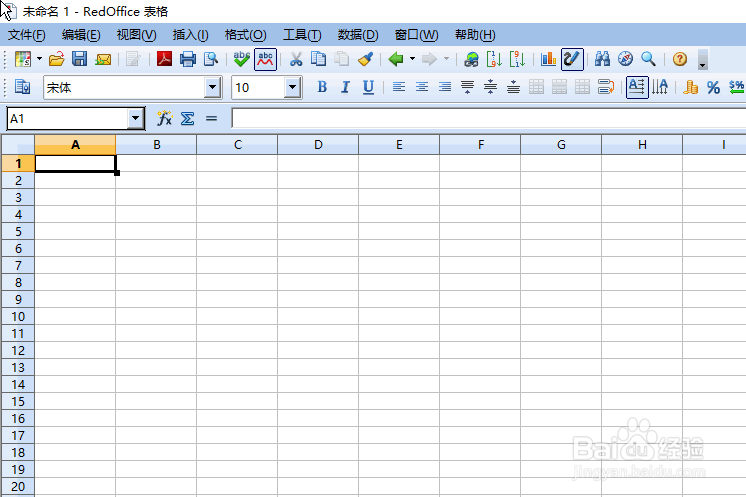
Task: Open the 数据(D) menu
Action: tap(358, 35)
